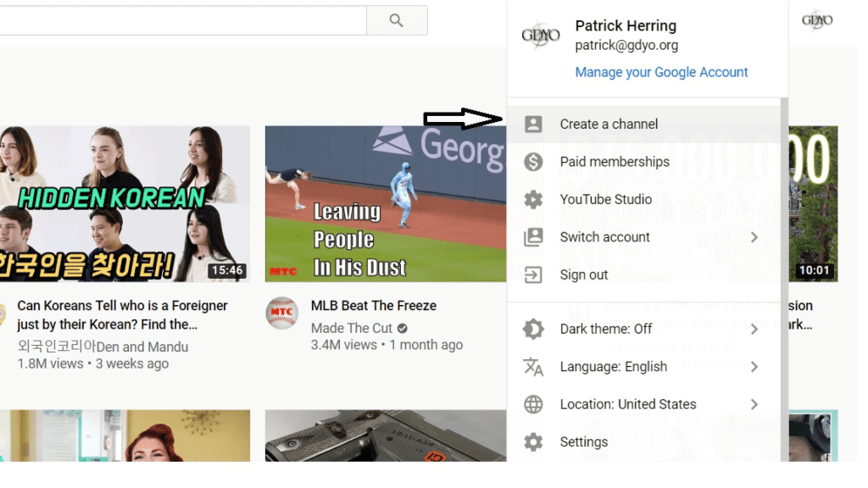
Task: Click the Language translate icon
Action: pos(533,367)
